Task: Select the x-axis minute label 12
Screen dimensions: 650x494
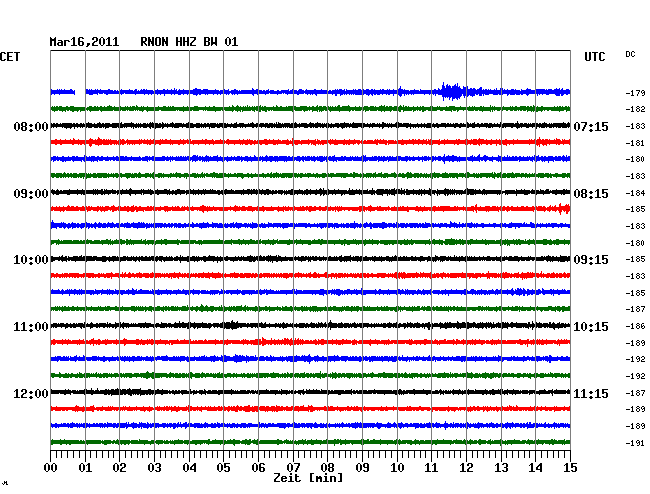Action: 466,468
